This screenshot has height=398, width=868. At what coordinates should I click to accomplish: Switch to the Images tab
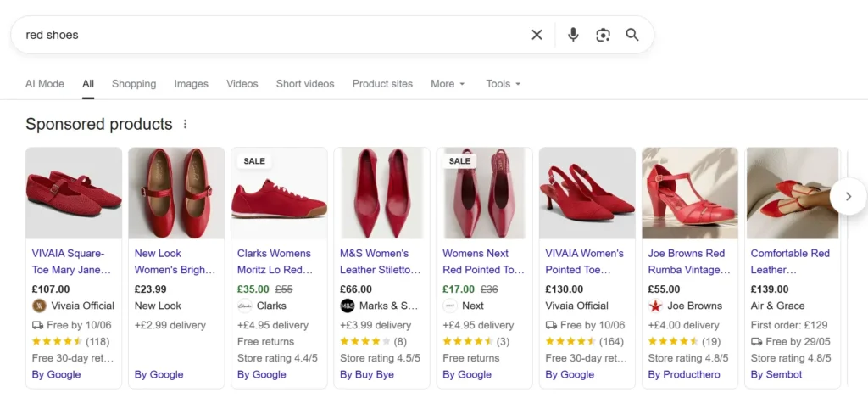click(191, 84)
